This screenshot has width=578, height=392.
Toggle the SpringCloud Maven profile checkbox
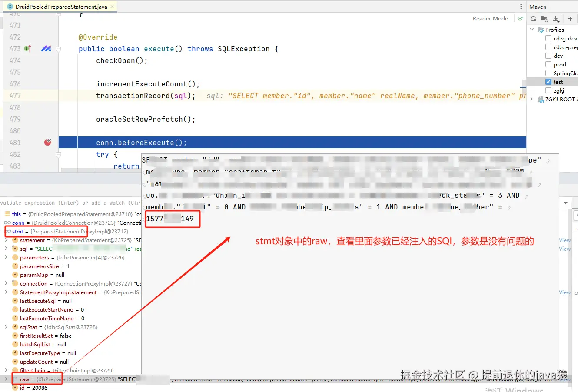coord(548,73)
